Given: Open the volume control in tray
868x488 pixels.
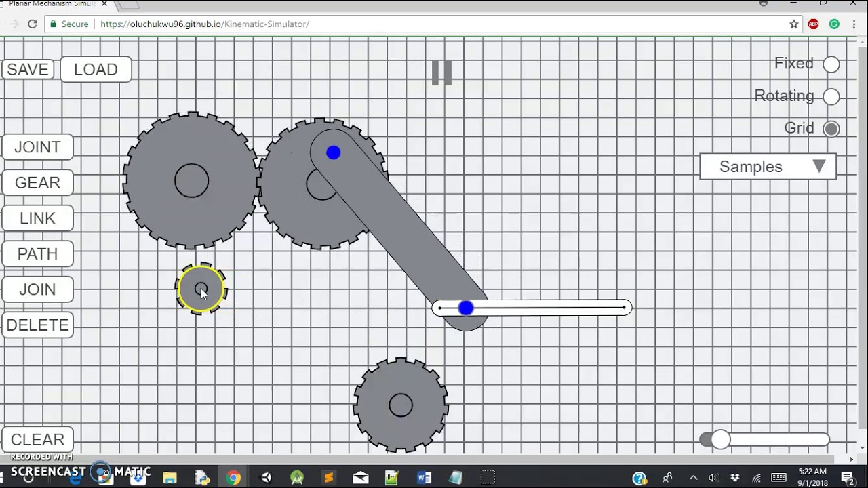Looking at the screenshot, I should pos(713,479).
